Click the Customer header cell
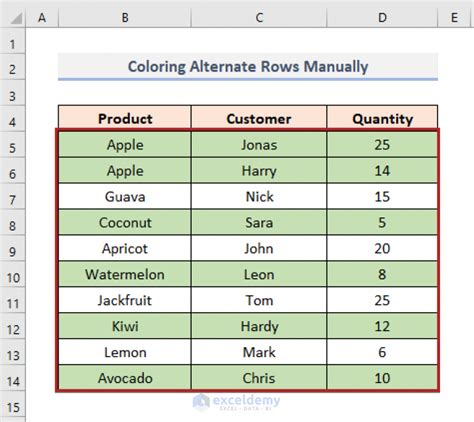The width and height of the screenshot is (474, 422). click(x=259, y=118)
